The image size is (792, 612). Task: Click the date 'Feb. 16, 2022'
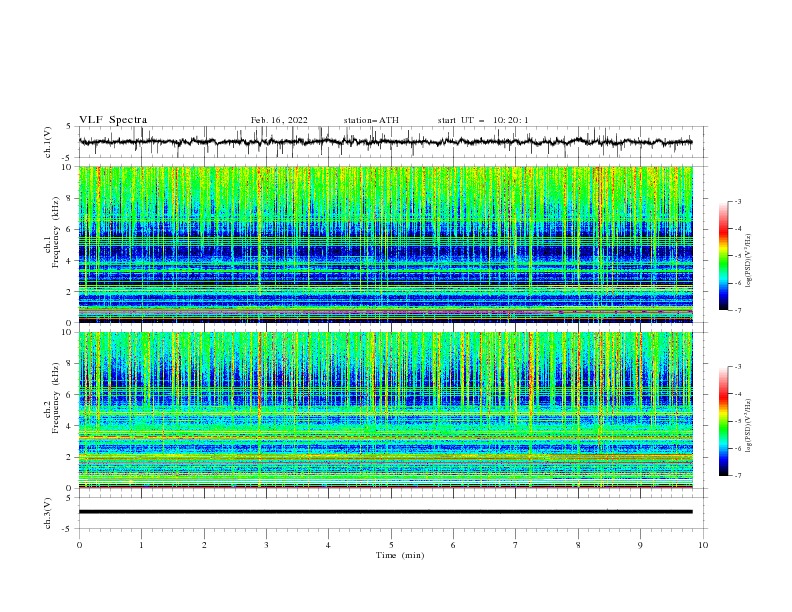279,120
